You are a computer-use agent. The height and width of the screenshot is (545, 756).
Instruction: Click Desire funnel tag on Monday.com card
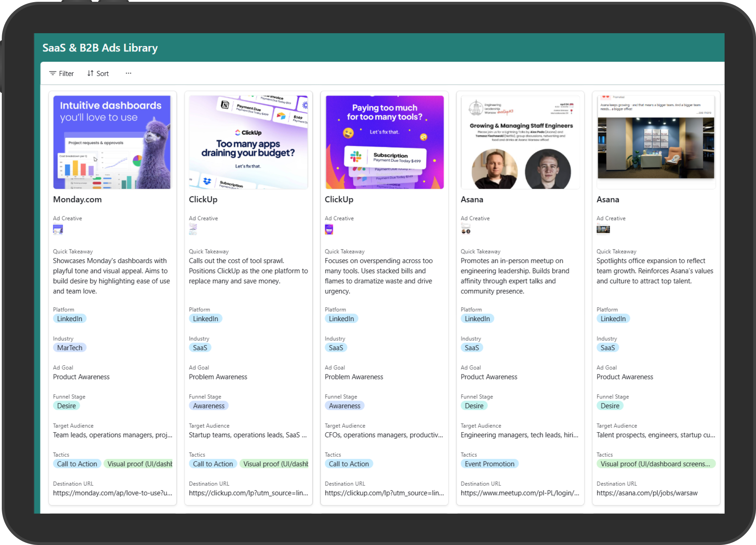pos(66,406)
